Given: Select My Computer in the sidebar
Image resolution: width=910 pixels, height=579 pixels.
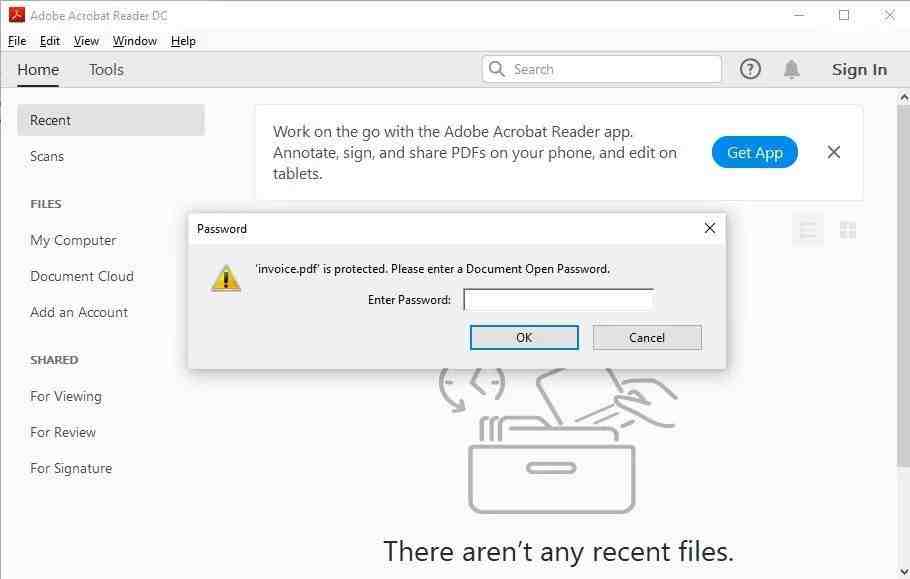Looking at the screenshot, I should (73, 240).
